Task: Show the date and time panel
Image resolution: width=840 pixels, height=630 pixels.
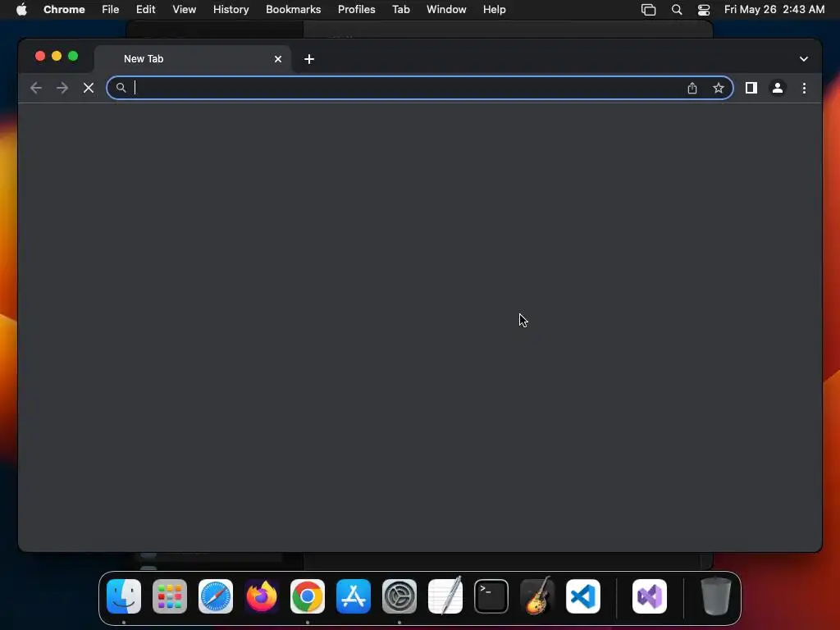Action: (774, 9)
